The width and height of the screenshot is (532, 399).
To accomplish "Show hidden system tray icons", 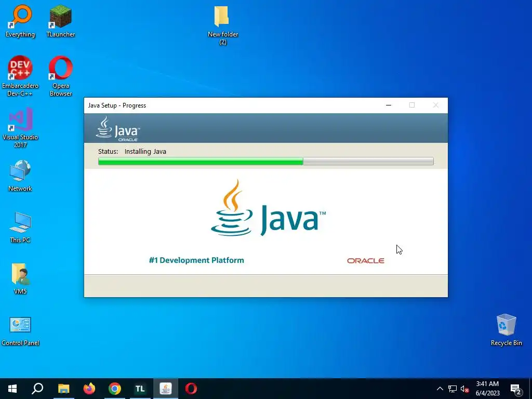I will coord(440,389).
